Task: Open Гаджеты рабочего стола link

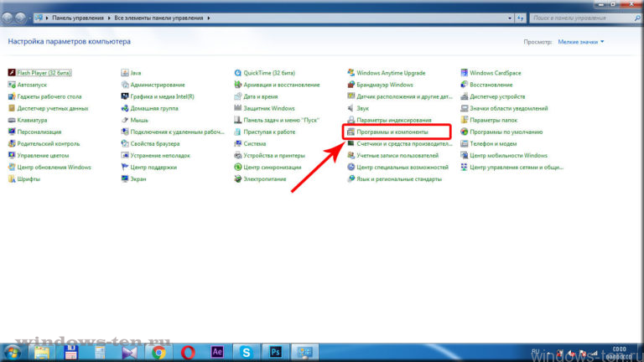Action: (x=49, y=97)
